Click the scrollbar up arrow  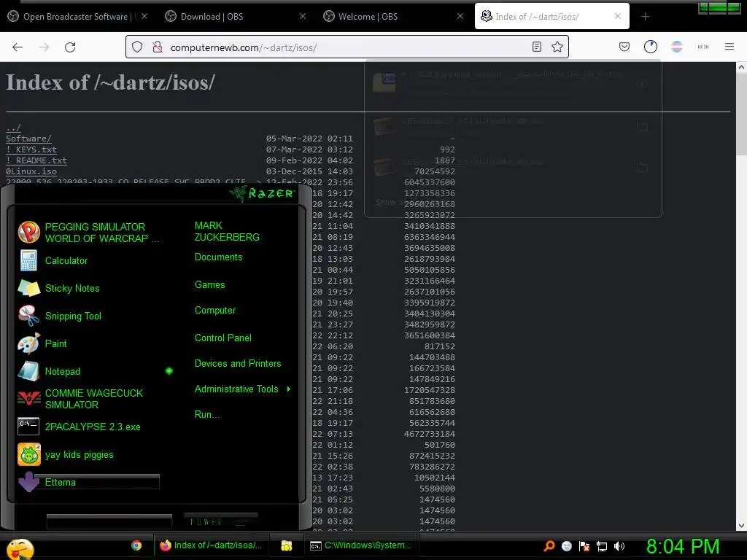tap(741, 68)
